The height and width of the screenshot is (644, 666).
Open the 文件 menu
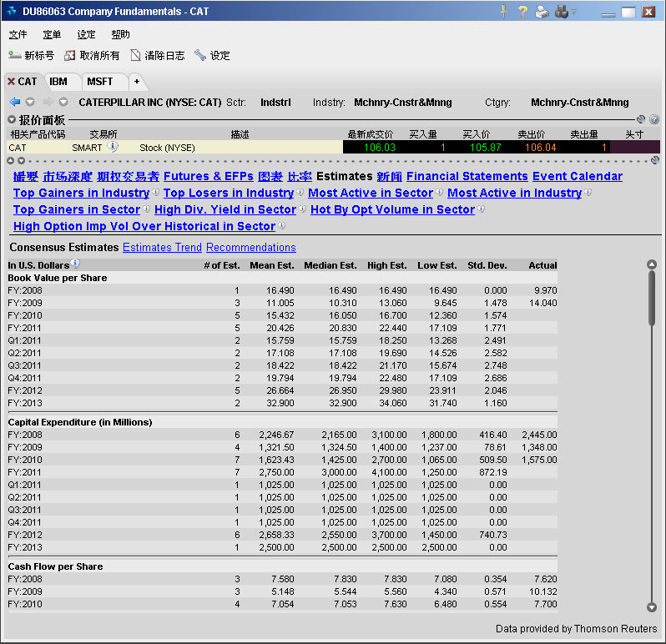coord(18,35)
